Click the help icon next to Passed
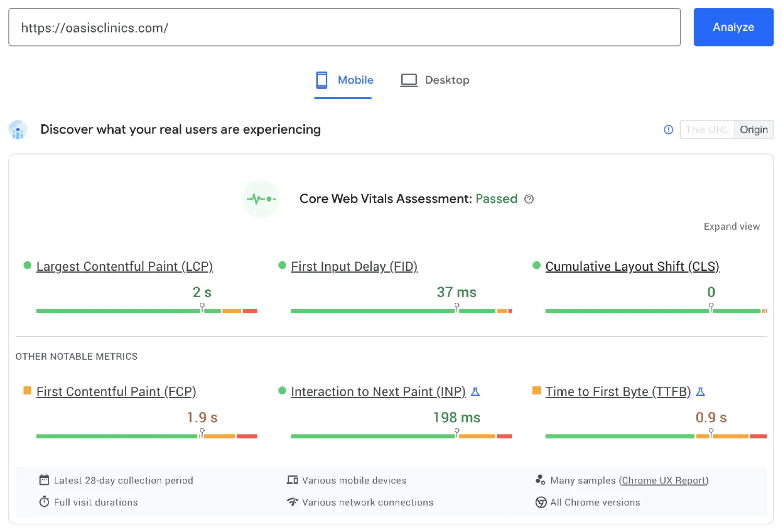Image resolution: width=783 pixels, height=532 pixels. (529, 199)
